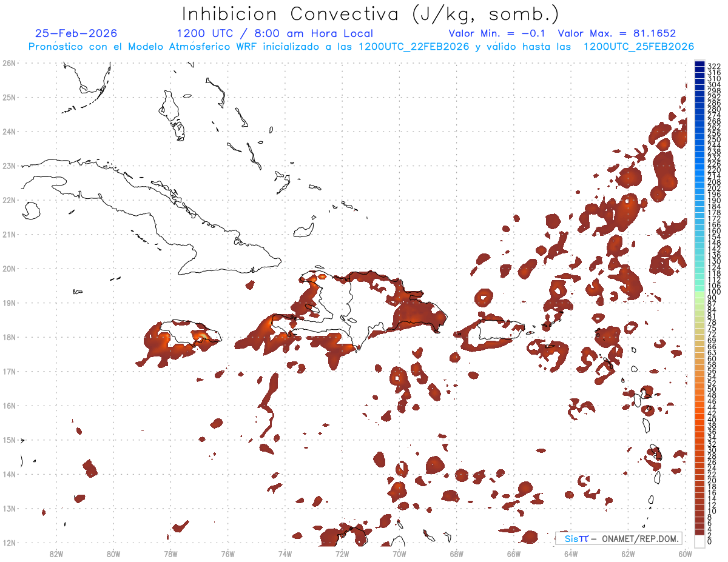Click the valid-until time '1200UTC_25FEB2026'
Screen dimensions: 728x562
[x=639, y=47]
